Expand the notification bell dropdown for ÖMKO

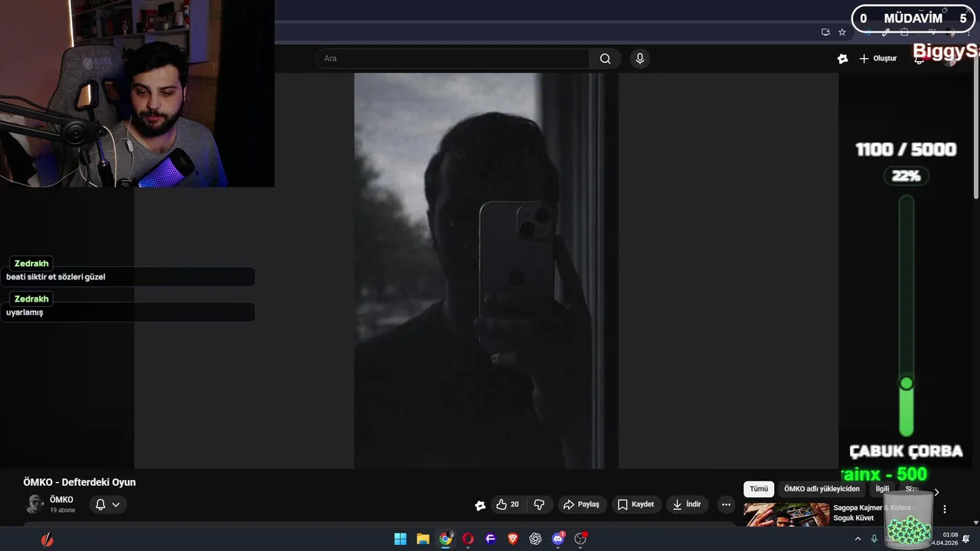coord(108,504)
